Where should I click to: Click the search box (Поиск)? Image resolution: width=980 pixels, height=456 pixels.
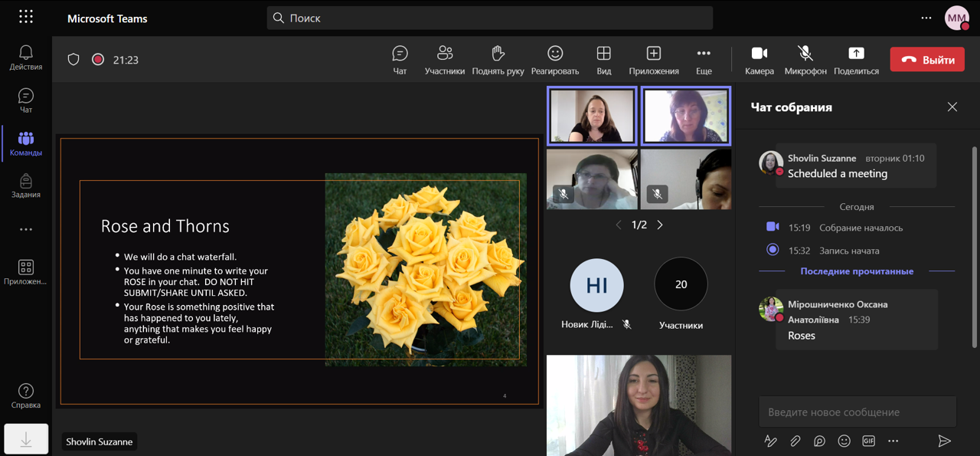point(490,18)
